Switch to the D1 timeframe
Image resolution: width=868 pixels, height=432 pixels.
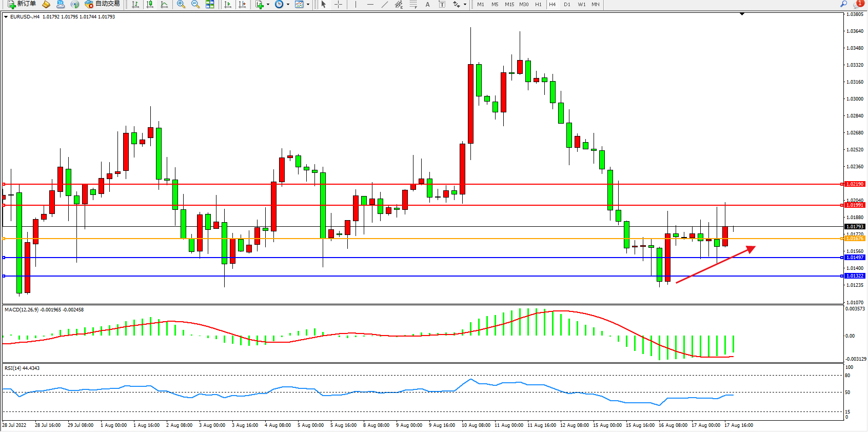(567, 5)
